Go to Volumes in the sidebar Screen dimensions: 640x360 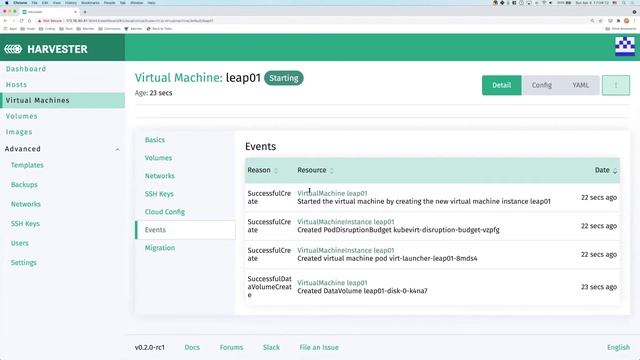22,116
